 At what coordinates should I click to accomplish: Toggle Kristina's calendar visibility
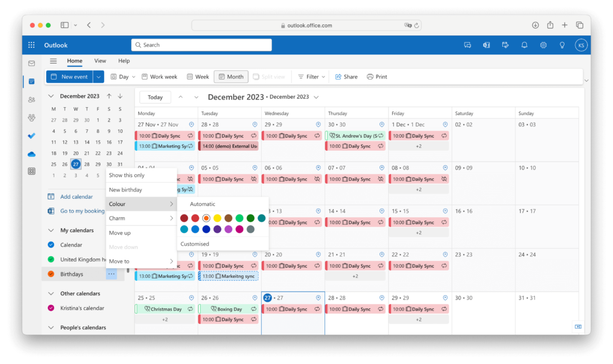click(x=51, y=308)
